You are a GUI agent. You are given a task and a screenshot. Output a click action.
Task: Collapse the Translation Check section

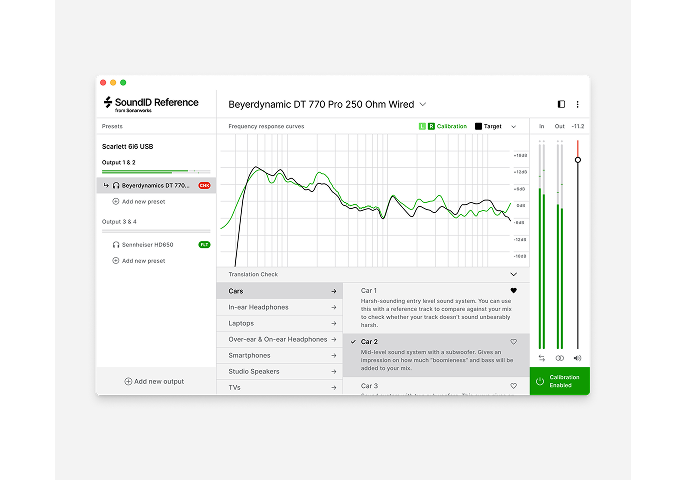[x=514, y=274]
